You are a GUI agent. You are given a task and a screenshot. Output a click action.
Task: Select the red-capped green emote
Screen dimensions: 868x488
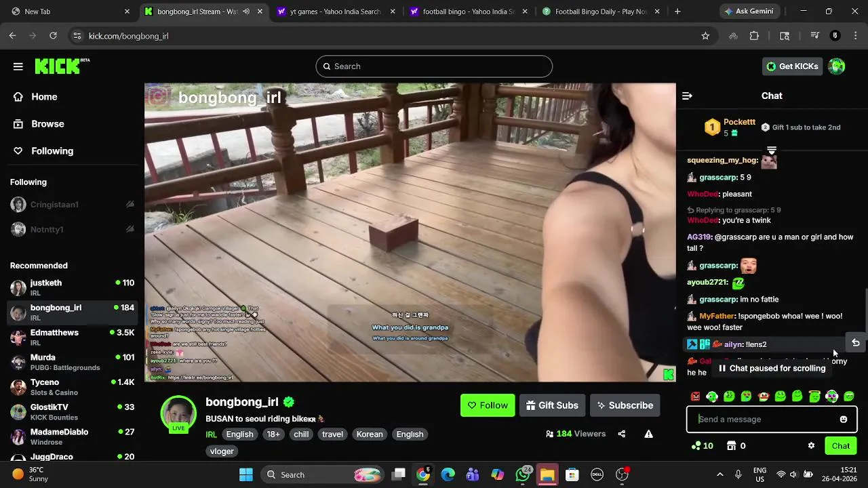point(764,396)
